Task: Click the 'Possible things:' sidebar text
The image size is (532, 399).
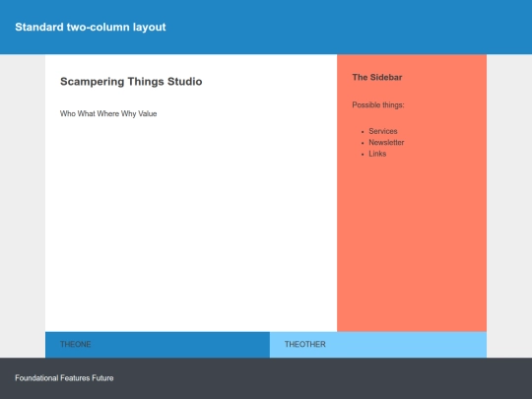Action: click(x=378, y=104)
